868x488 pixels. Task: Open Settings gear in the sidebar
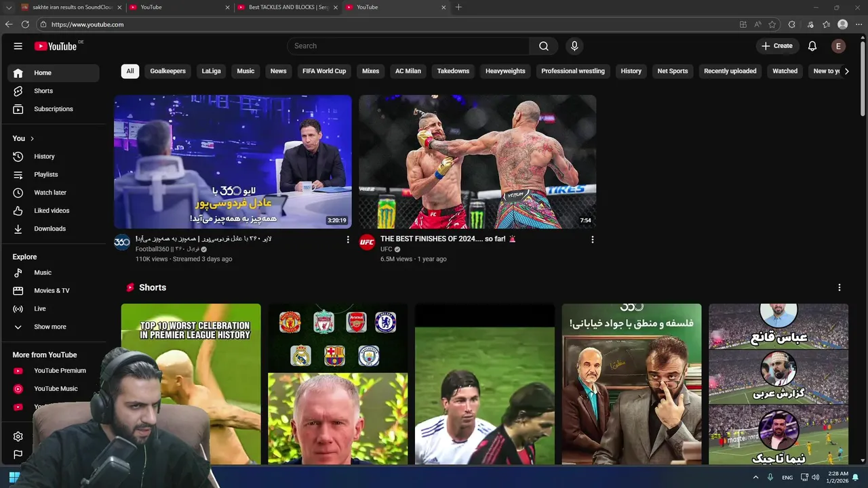point(18,436)
